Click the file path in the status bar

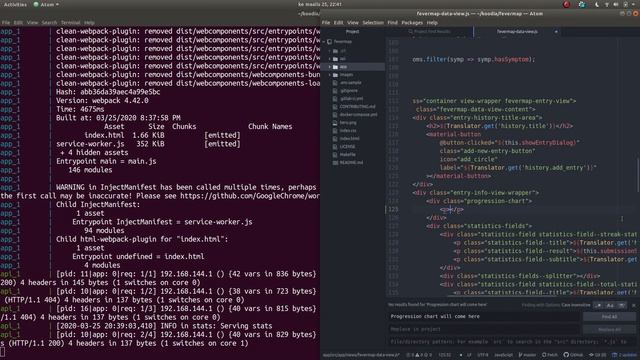pyautogui.click(x=361, y=355)
